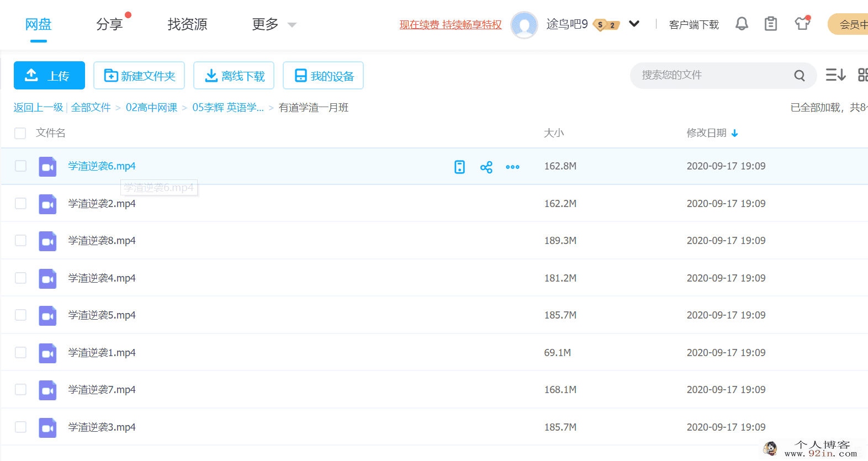The width and height of the screenshot is (868, 461).
Task: Click video icon of 学渣逆袭4.mp4
Action: (47, 279)
